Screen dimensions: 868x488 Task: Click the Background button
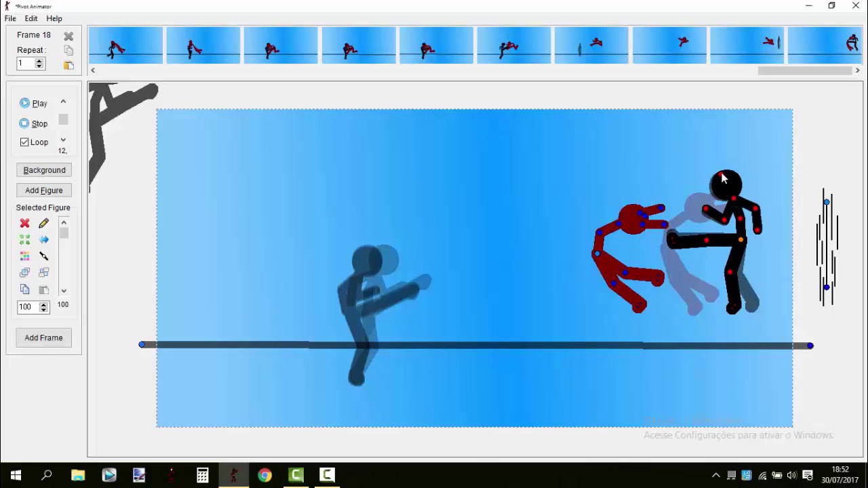(44, 170)
